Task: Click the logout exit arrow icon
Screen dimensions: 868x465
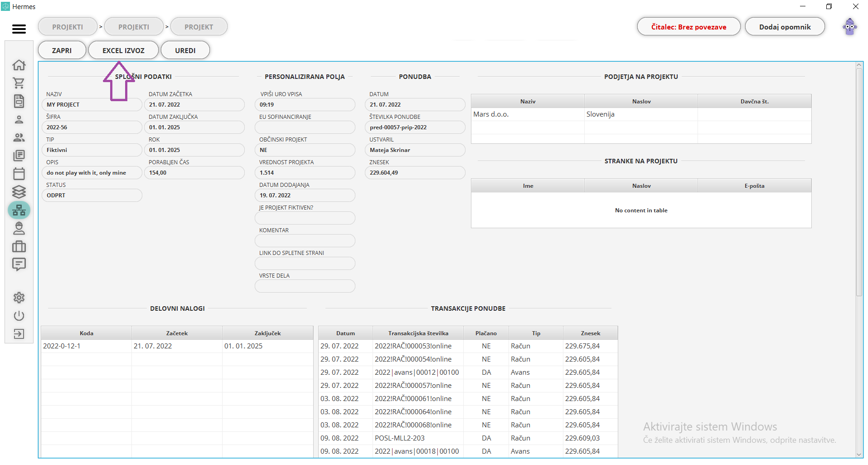Action: click(19, 334)
